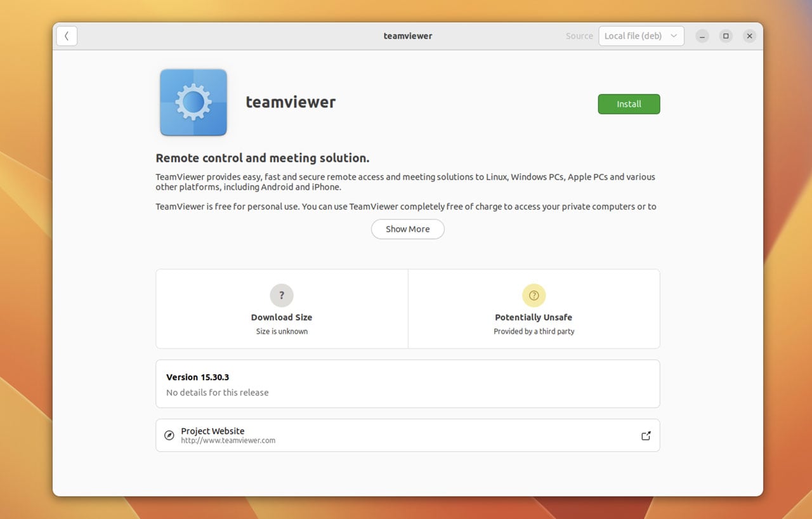Screen dimensions: 812x519
Task: Open the Local file (deb) source dropdown
Action: 641,36
